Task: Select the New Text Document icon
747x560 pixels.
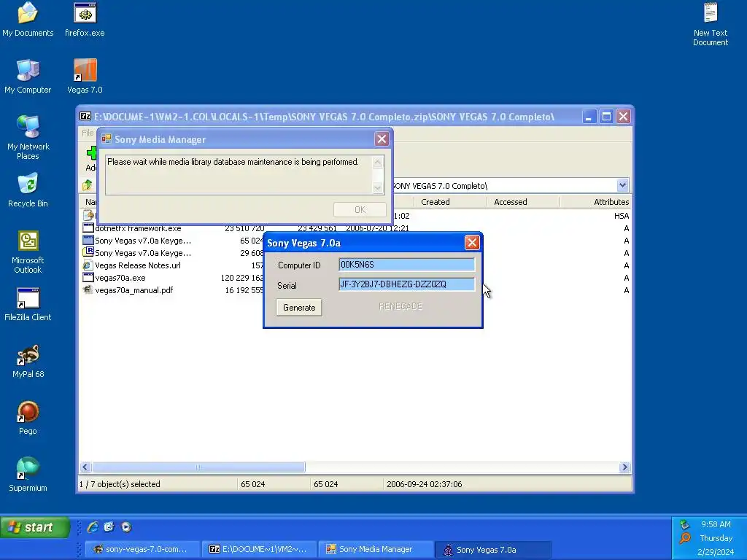Action: tap(711, 24)
